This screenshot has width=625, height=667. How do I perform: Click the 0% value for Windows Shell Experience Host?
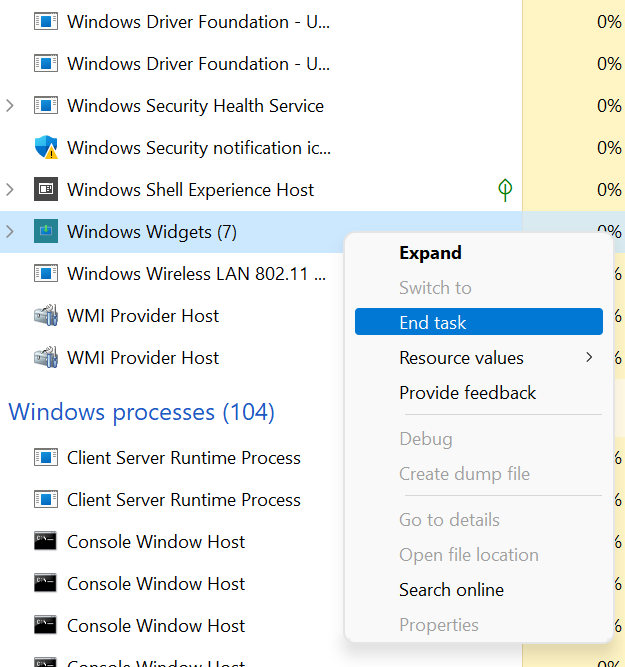[609, 190]
